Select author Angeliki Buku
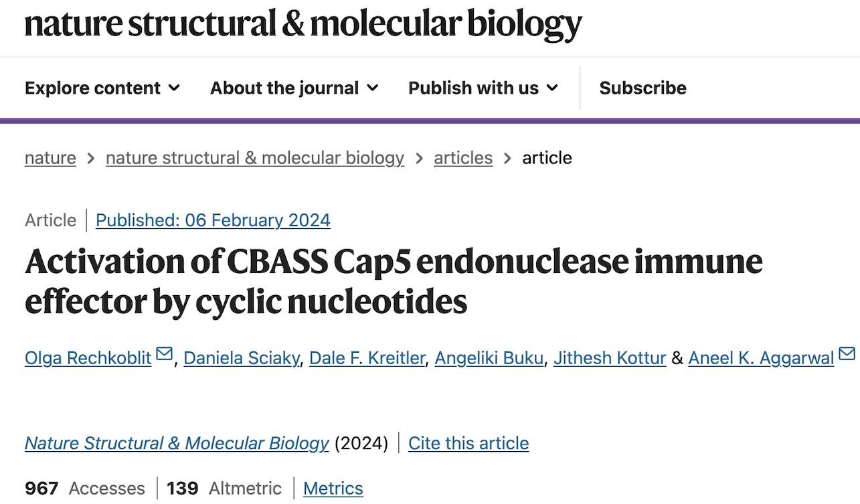Screen dimensions: 860x504 489,358
